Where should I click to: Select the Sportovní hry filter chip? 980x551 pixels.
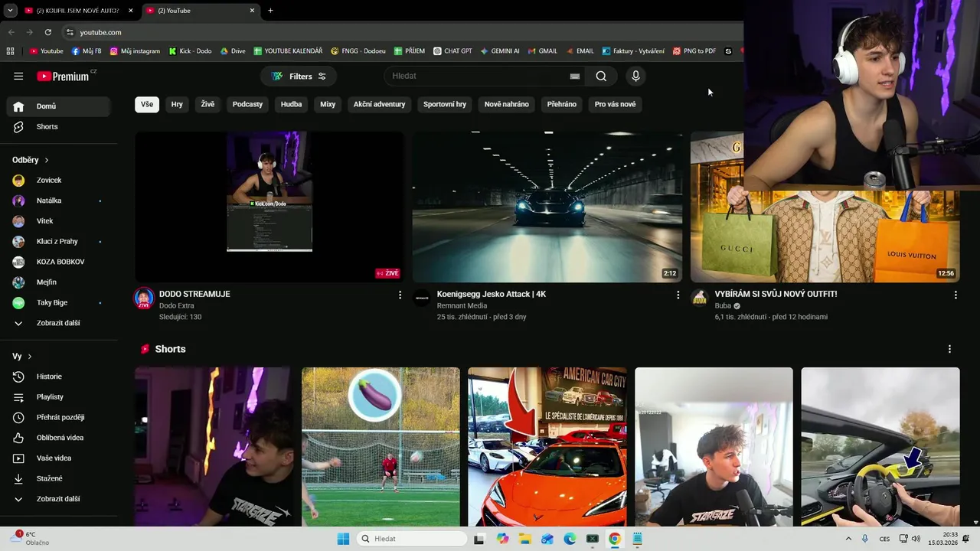pos(445,104)
